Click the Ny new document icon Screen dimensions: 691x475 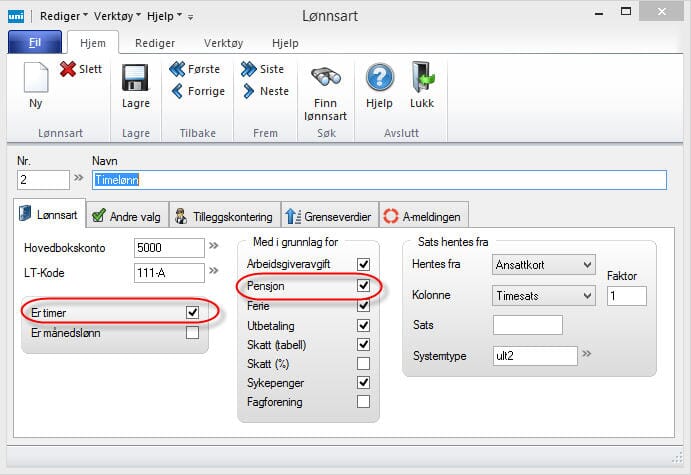(x=36, y=80)
